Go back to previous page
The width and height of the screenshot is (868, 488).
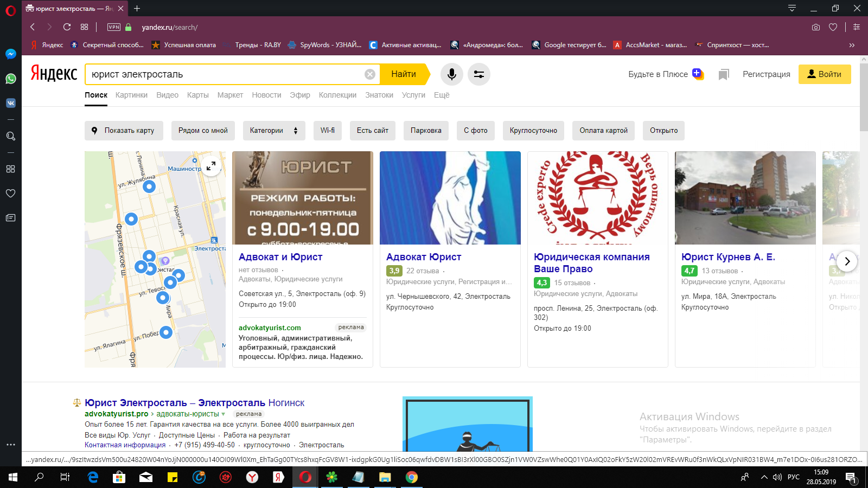pyautogui.click(x=33, y=27)
